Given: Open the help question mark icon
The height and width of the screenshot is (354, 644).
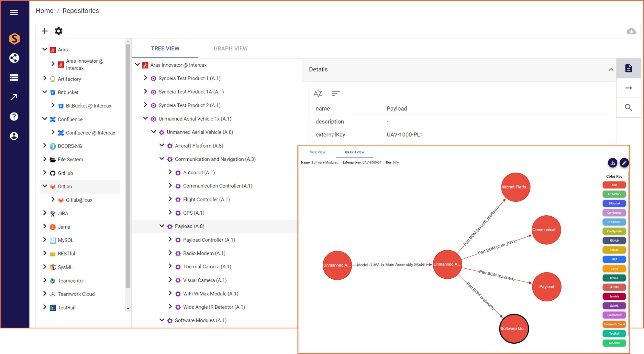Looking at the screenshot, I should [14, 116].
